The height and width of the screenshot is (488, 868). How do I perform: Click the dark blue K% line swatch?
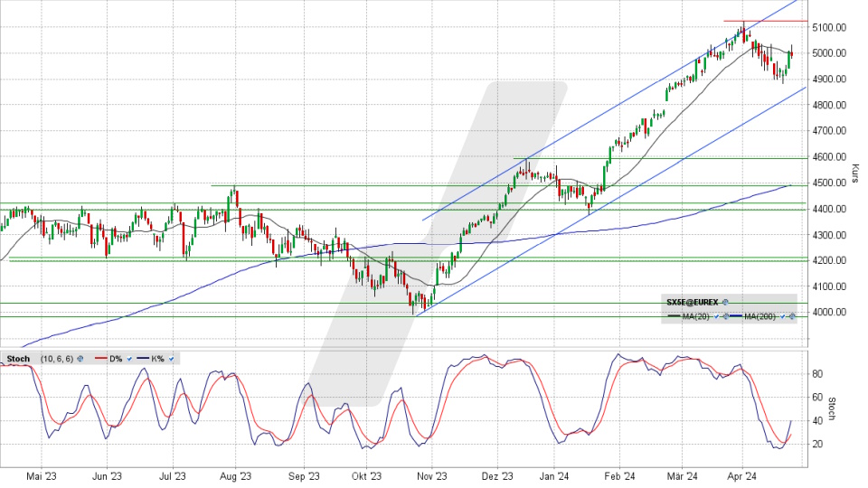[x=141, y=359]
